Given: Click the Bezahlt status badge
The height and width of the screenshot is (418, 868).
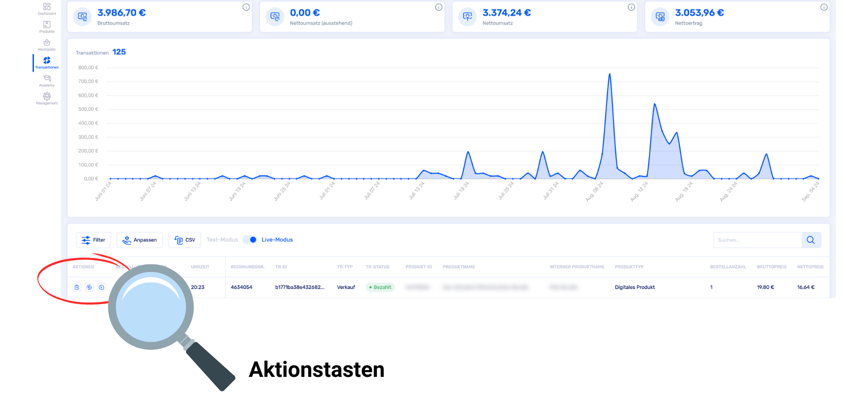Looking at the screenshot, I should [380, 287].
